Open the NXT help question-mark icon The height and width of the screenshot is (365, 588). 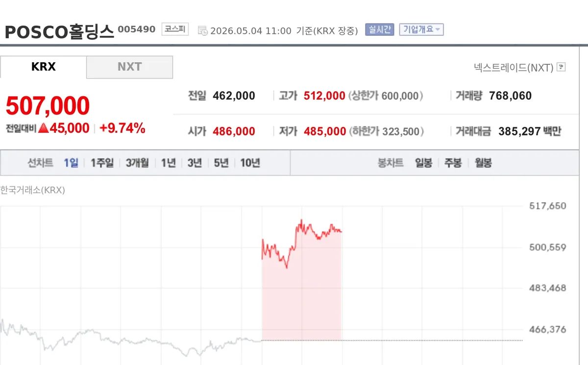[562, 67]
